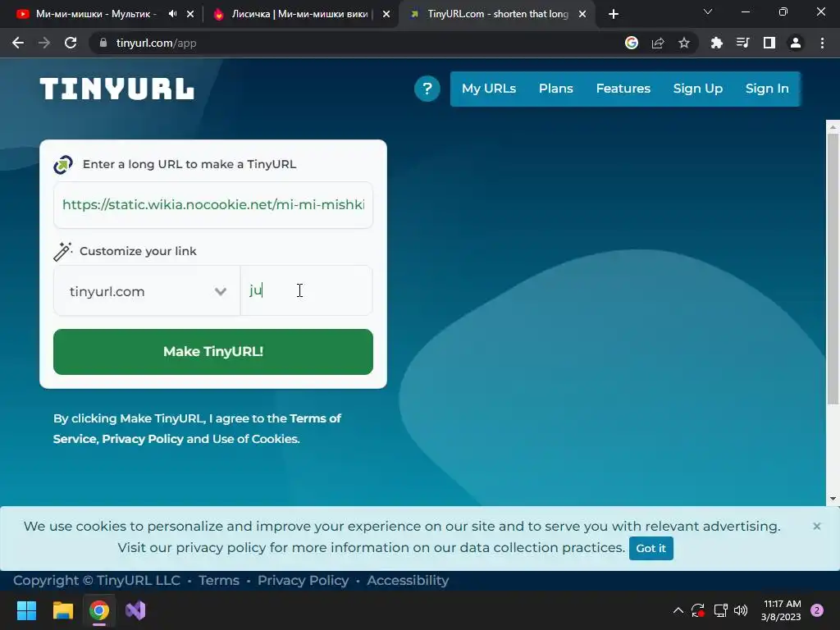Click the page's vertical scrollbar thumb
The height and width of the screenshot is (630, 840).
833,269
